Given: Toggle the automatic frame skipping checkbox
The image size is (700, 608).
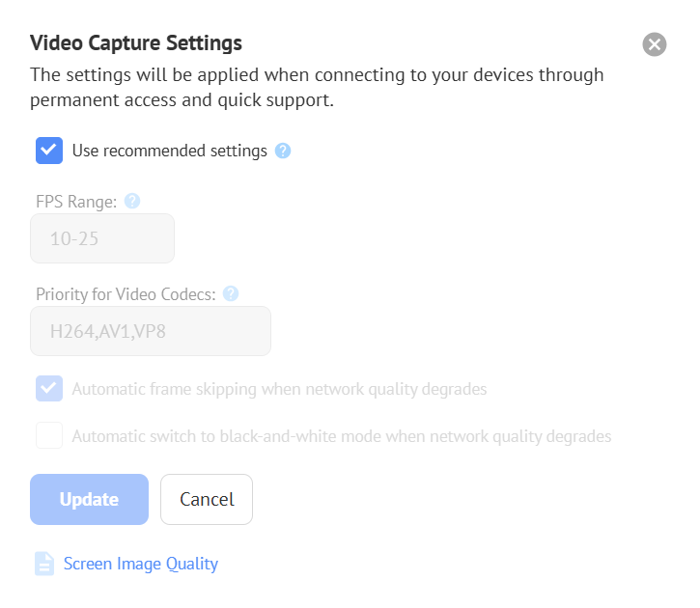Looking at the screenshot, I should click(49, 389).
